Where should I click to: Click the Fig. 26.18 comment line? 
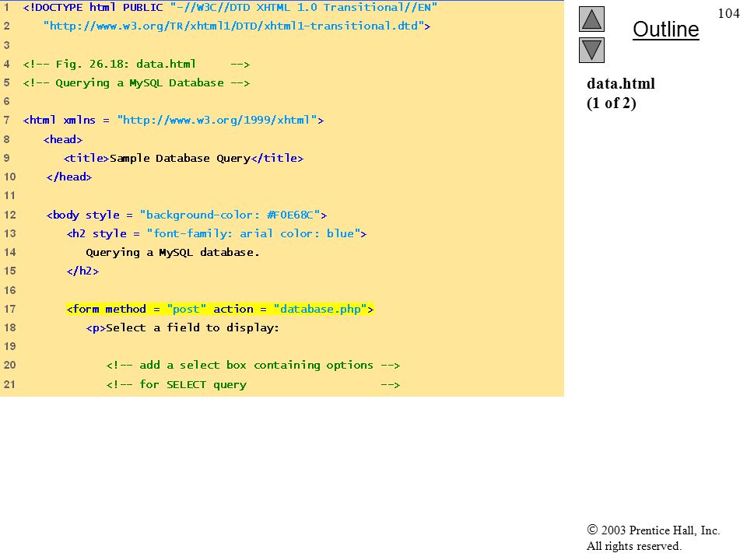pos(136,64)
